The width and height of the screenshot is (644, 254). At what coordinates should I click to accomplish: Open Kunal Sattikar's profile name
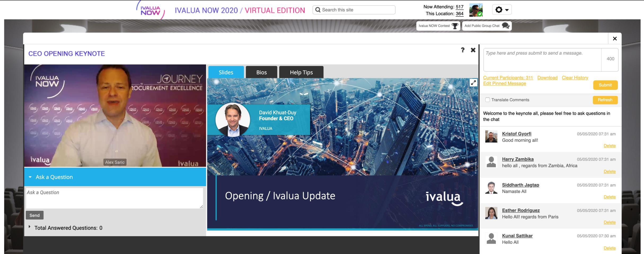pos(517,236)
